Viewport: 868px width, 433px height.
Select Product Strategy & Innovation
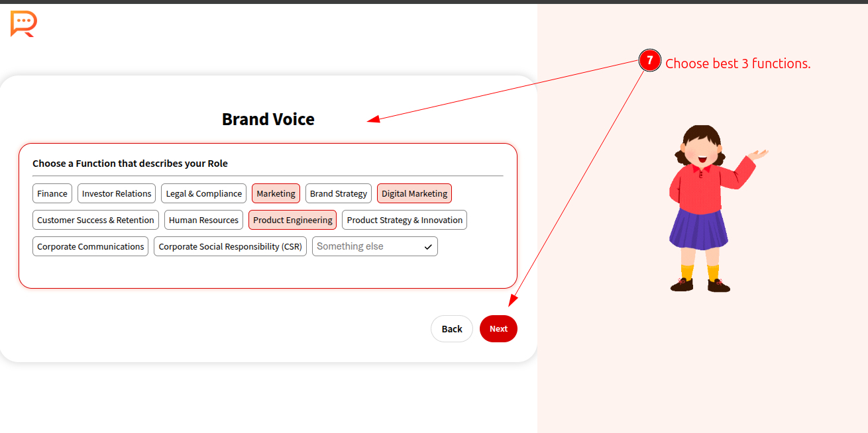click(x=404, y=220)
